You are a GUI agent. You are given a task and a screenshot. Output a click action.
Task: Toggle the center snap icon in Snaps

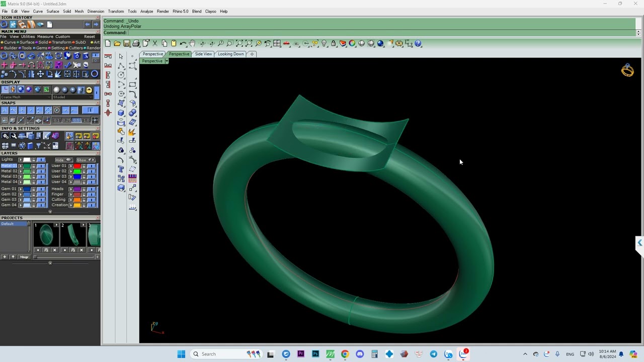[56, 110]
